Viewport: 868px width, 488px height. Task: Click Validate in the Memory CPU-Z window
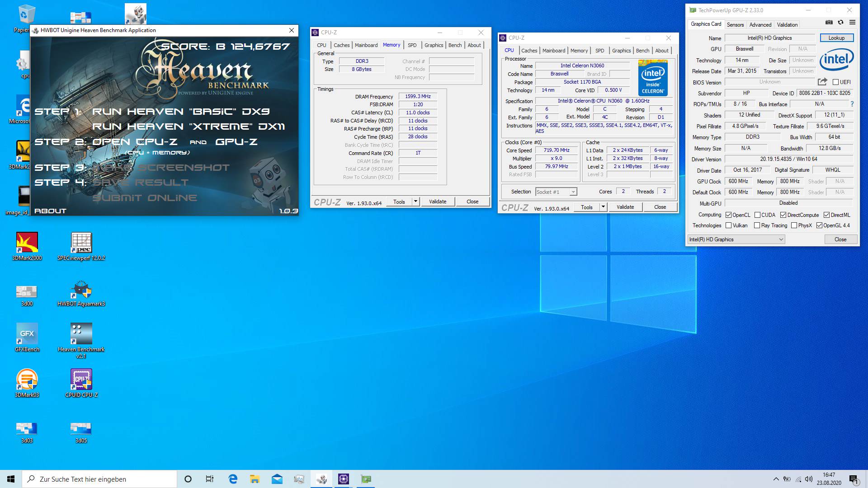[x=438, y=202]
